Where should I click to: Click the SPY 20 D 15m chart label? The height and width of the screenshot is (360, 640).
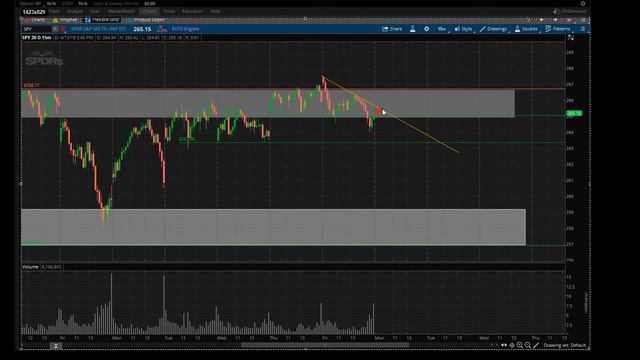click(37, 38)
